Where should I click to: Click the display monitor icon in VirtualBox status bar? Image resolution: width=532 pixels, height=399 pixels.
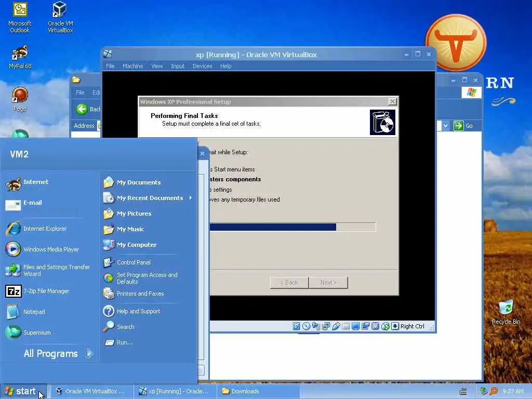point(355,326)
